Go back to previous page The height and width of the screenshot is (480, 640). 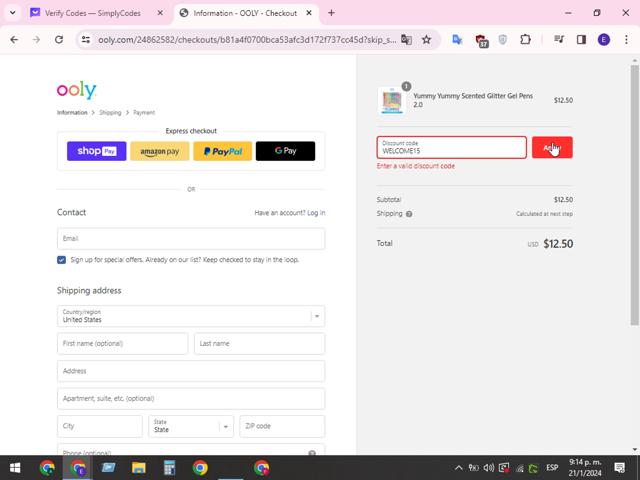(14, 40)
